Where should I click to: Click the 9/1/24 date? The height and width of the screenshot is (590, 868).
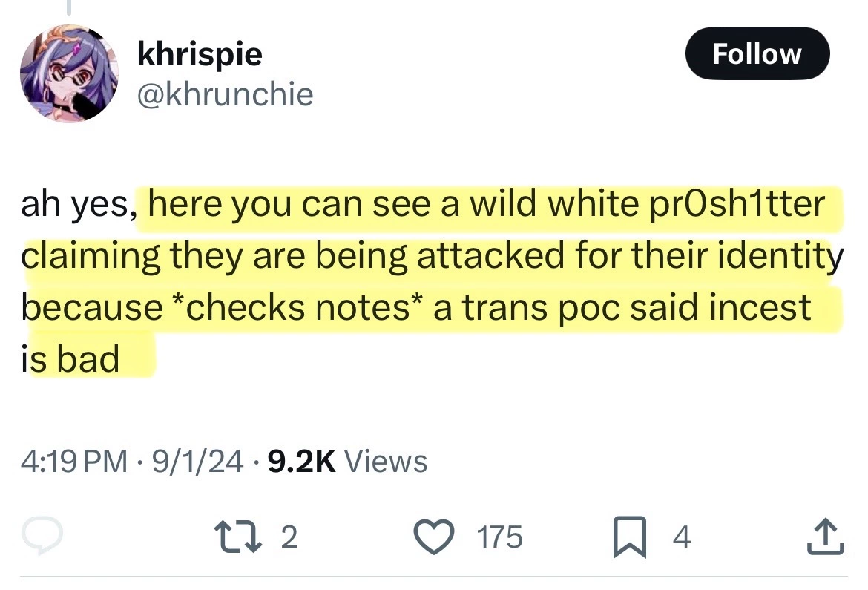[197, 462]
